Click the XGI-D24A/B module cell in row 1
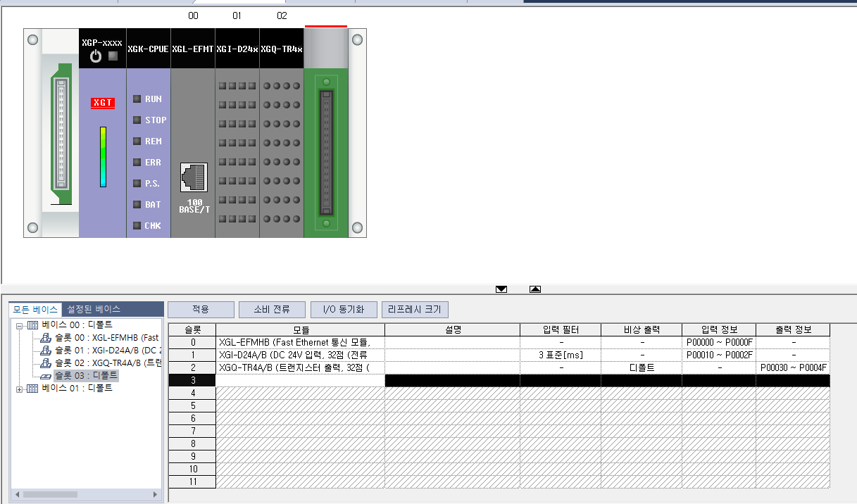Image resolution: width=857 pixels, height=504 pixels. pyautogui.click(x=301, y=355)
